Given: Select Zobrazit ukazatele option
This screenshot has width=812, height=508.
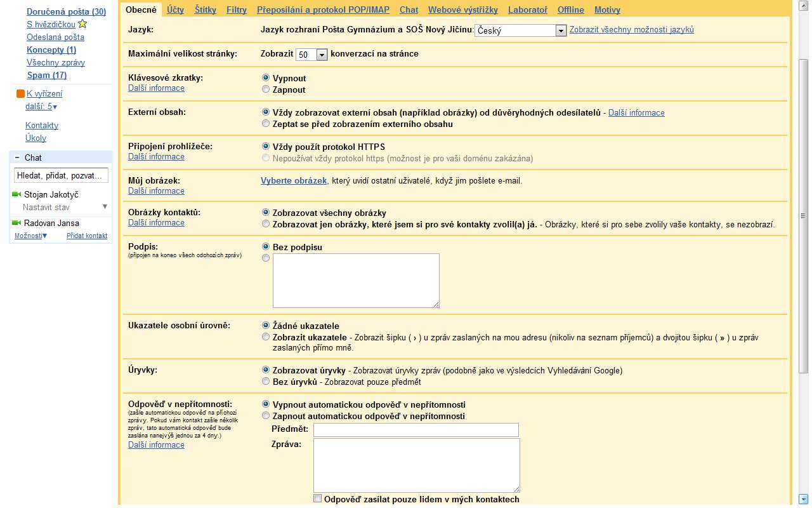Looking at the screenshot, I should click(266, 337).
